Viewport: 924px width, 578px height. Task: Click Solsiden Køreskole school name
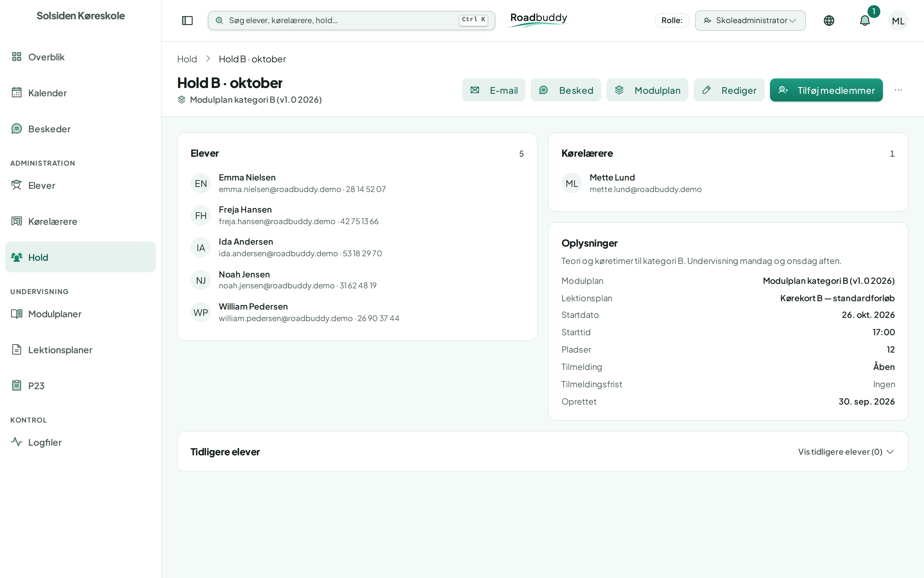(81, 16)
